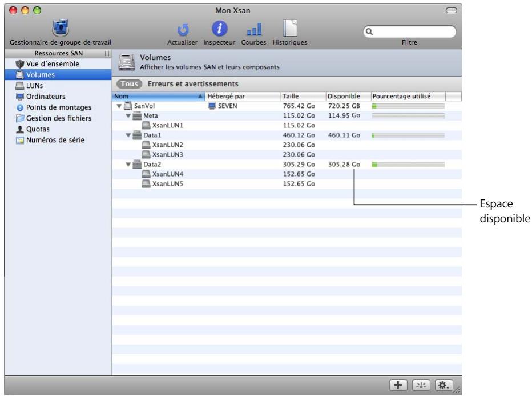The height and width of the screenshot is (396, 532).
Task: Sort by the Nom column header
Action: coord(159,96)
